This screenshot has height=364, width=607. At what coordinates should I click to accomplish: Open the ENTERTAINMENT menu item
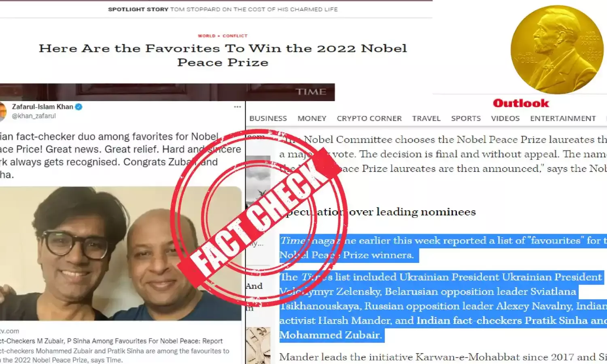pyautogui.click(x=563, y=119)
